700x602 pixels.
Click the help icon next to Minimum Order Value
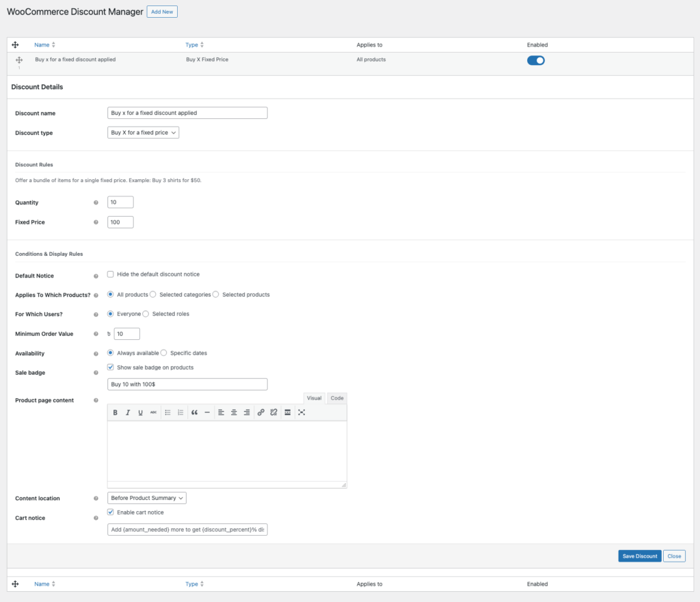(x=96, y=334)
